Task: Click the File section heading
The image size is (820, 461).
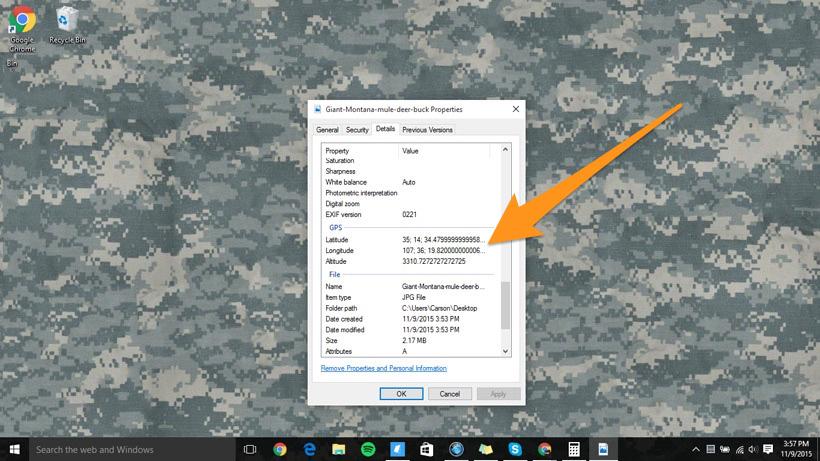Action: [334, 274]
